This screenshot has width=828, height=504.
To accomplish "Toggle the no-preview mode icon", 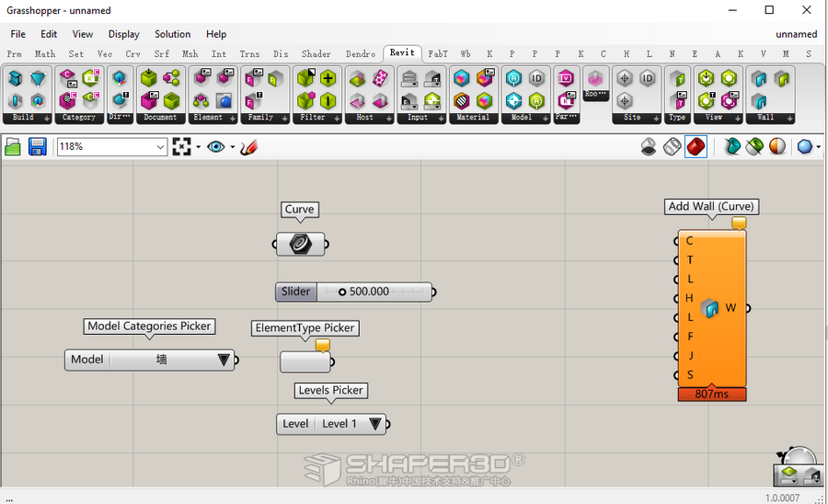I will pyautogui.click(x=649, y=147).
